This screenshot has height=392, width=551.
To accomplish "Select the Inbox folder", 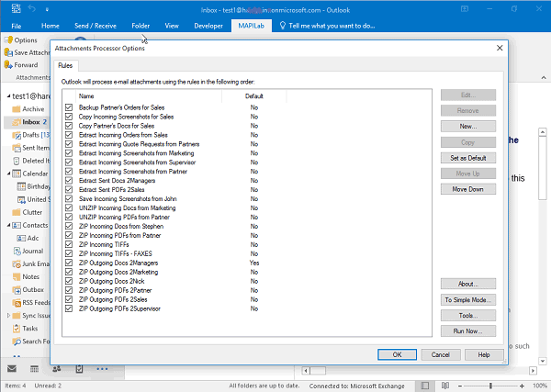I will tap(27, 122).
